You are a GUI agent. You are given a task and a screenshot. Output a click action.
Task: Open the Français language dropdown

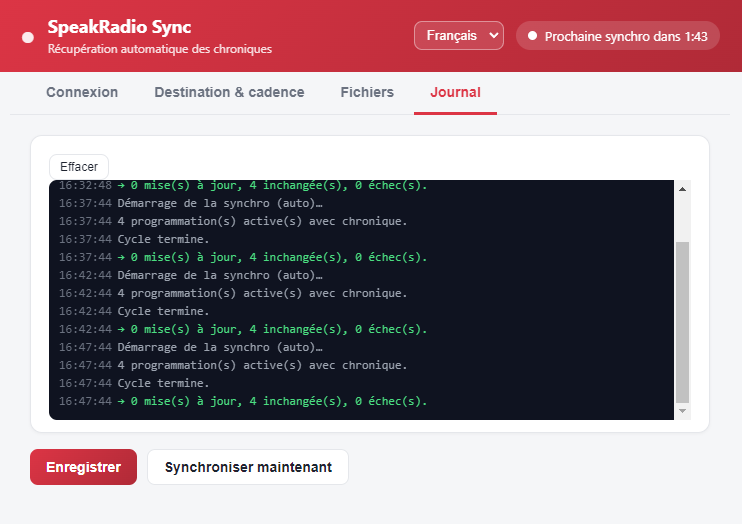(x=459, y=36)
